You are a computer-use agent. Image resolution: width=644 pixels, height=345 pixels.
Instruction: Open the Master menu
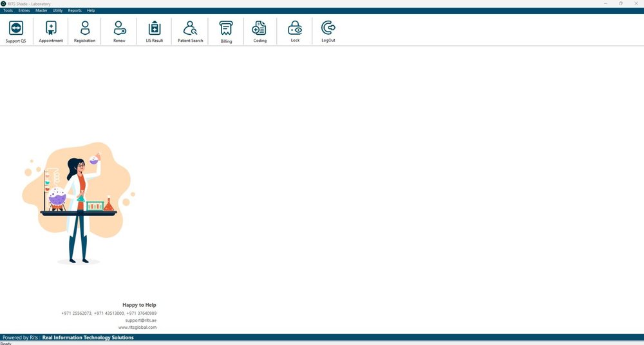coord(41,11)
